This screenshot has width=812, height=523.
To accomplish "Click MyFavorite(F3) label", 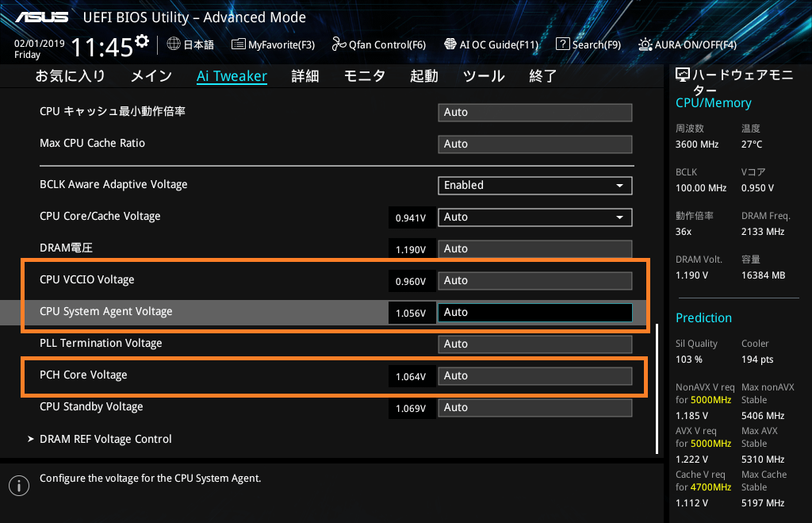I will pos(282,44).
